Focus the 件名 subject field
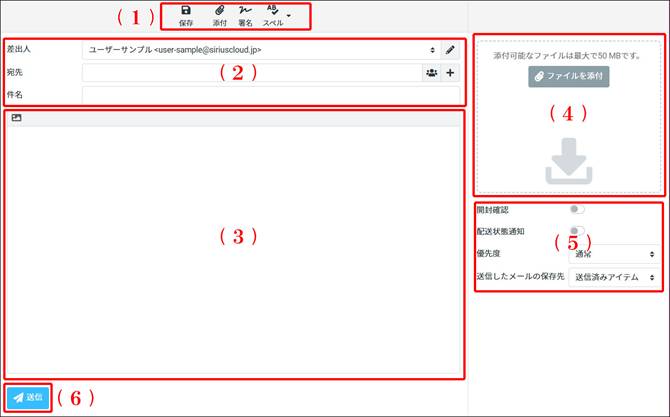 (x=271, y=95)
